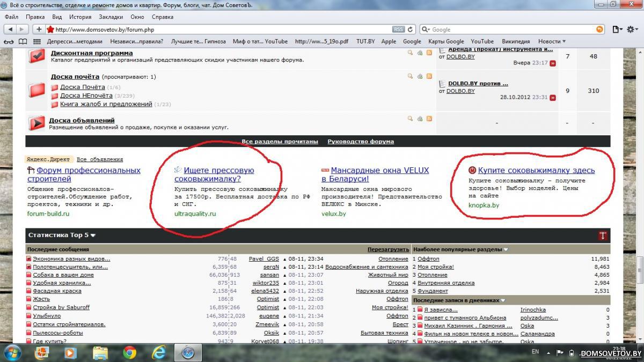Open RSS feed icon for Дисконтная программа
This screenshot has height=362, width=644.
click(x=429, y=53)
